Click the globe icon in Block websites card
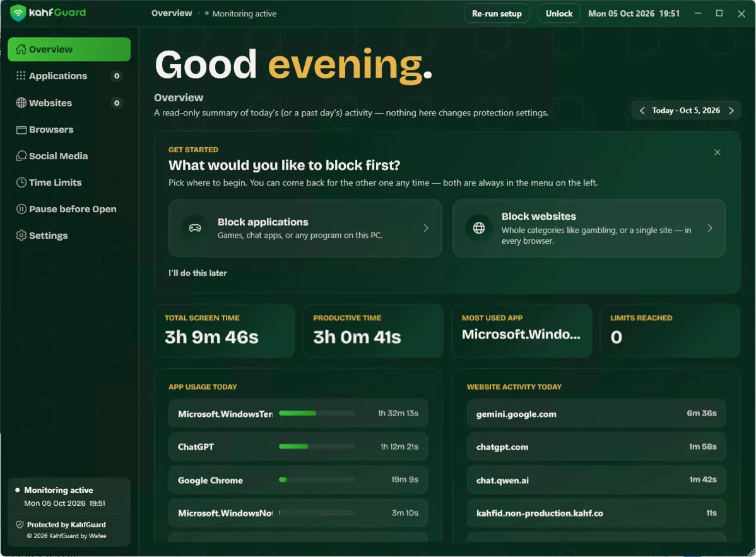Screen dimensions: 756x557 point(479,228)
